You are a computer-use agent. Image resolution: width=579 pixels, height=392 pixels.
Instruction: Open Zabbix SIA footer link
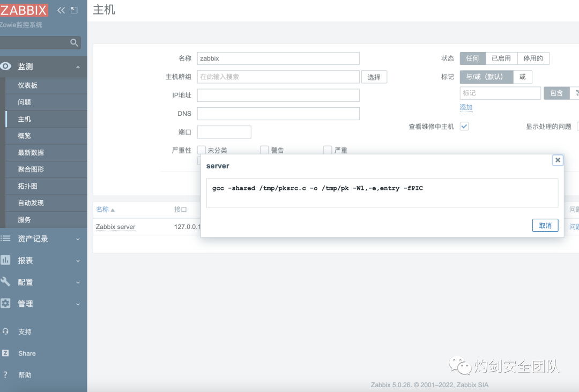(472, 385)
